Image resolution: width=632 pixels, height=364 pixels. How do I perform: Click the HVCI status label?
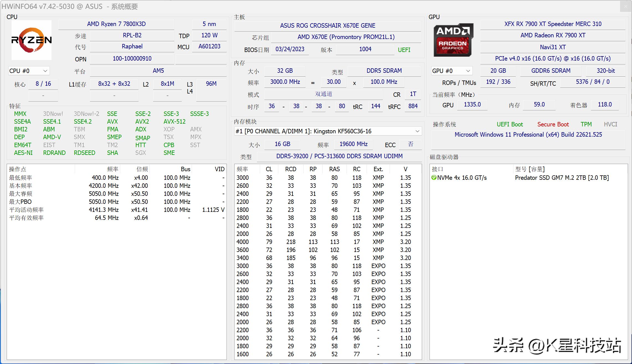point(611,124)
